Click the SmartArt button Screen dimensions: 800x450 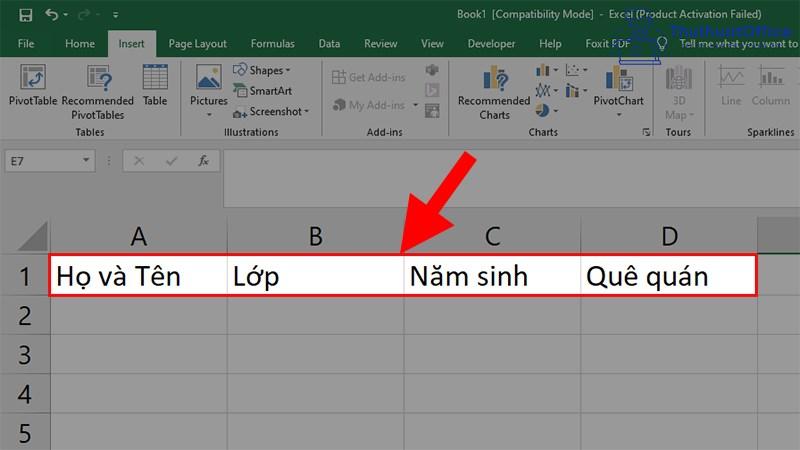click(263, 91)
